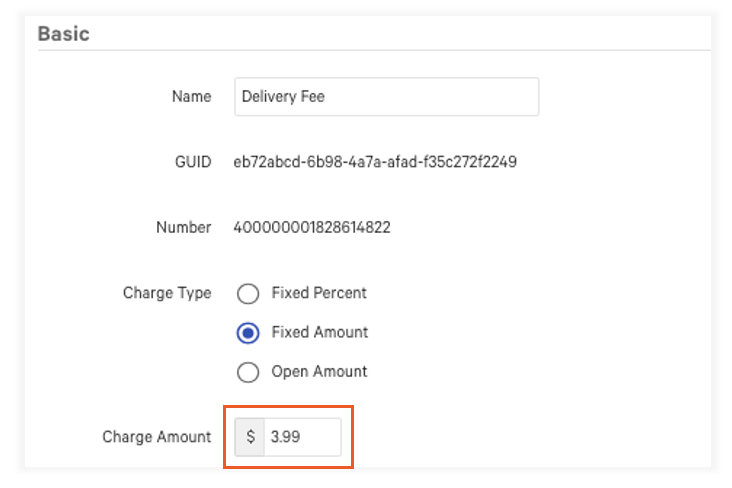Image resolution: width=732 pixels, height=488 pixels.
Task: Click the 'Open Amount' option label
Action: [319, 371]
